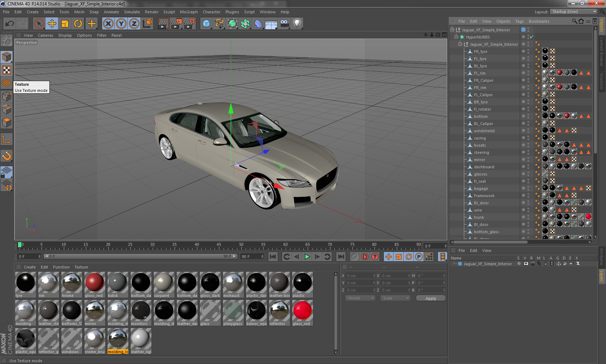
Task: Open the Deformer bend icon
Action: pyautogui.click(x=258, y=24)
